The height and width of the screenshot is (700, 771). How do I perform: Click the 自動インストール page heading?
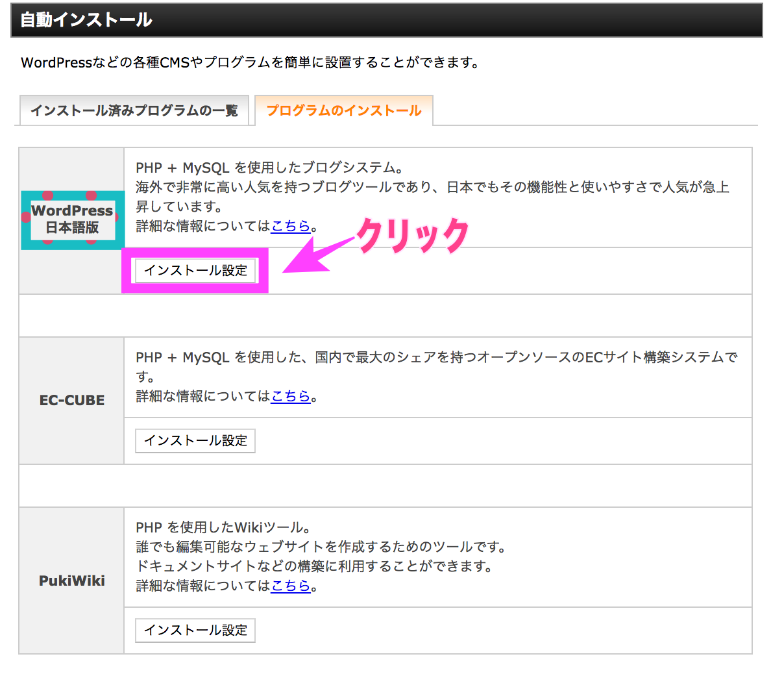coord(86,19)
